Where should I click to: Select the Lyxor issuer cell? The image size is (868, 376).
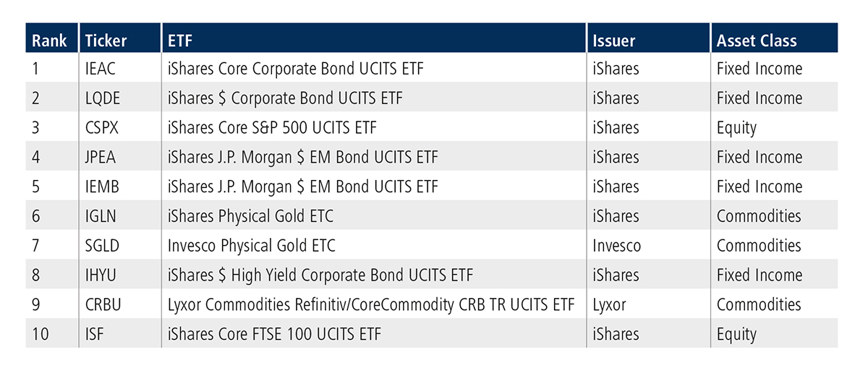click(609, 304)
